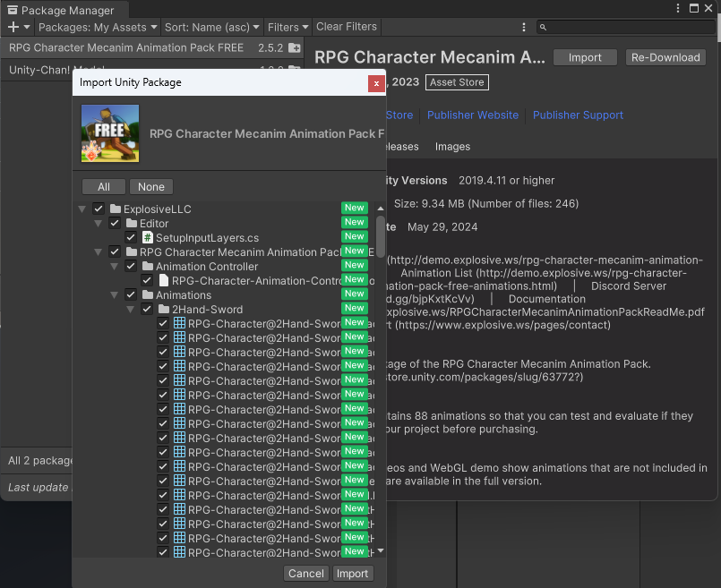Image resolution: width=721 pixels, height=588 pixels.
Task: Collapse the Animation Controller folder
Action: pos(114,266)
